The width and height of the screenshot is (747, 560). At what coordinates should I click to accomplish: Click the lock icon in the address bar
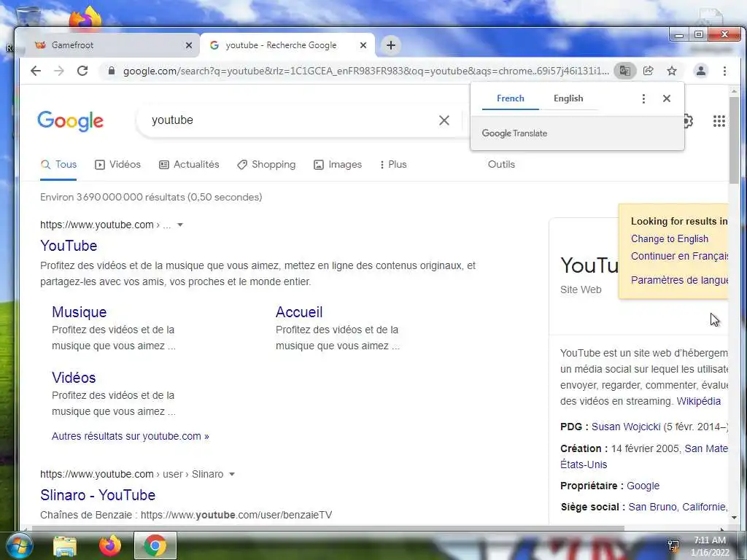coord(112,71)
